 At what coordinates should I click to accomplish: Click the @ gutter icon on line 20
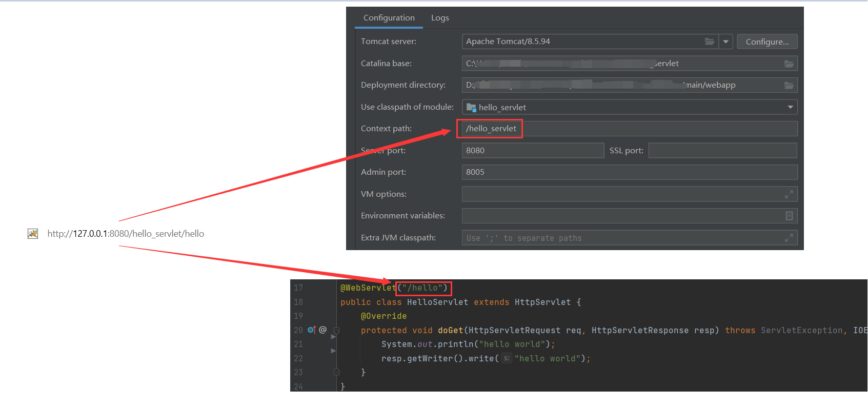323,330
